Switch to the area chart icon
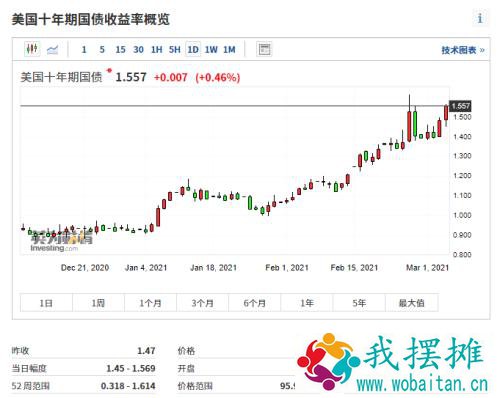This screenshot has width=500, height=398. click(52, 50)
